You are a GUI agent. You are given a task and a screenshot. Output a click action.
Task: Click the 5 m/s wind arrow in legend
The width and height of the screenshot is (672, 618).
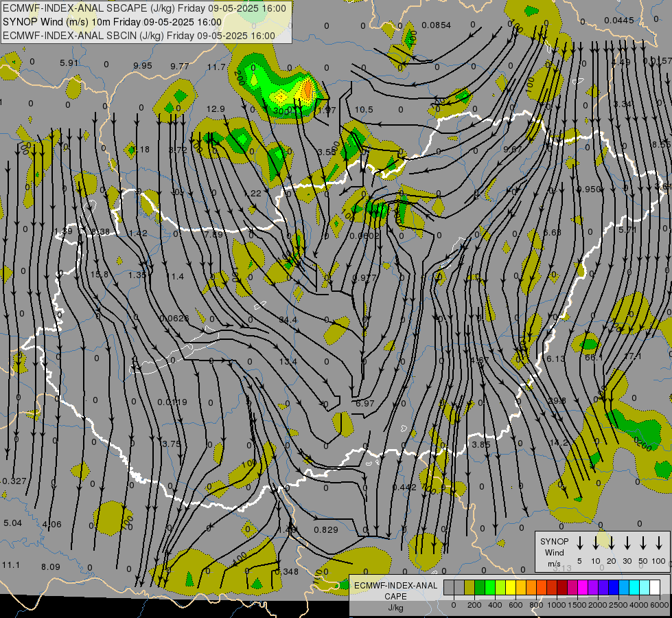[x=579, y=542]
